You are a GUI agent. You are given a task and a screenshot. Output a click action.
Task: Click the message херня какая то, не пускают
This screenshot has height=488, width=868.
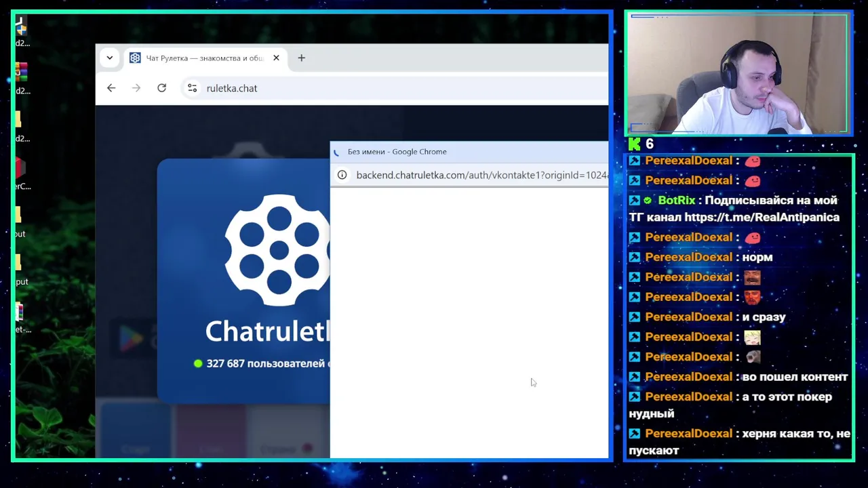point(739,441)
